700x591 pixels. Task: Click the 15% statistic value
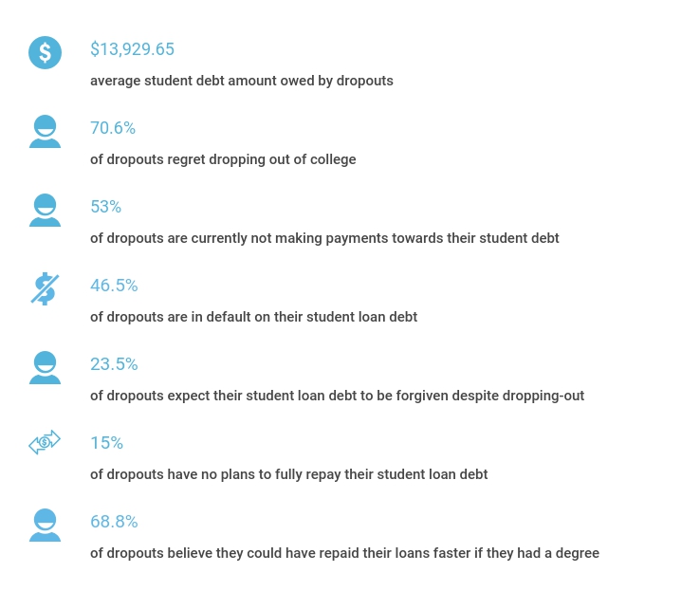106,443
